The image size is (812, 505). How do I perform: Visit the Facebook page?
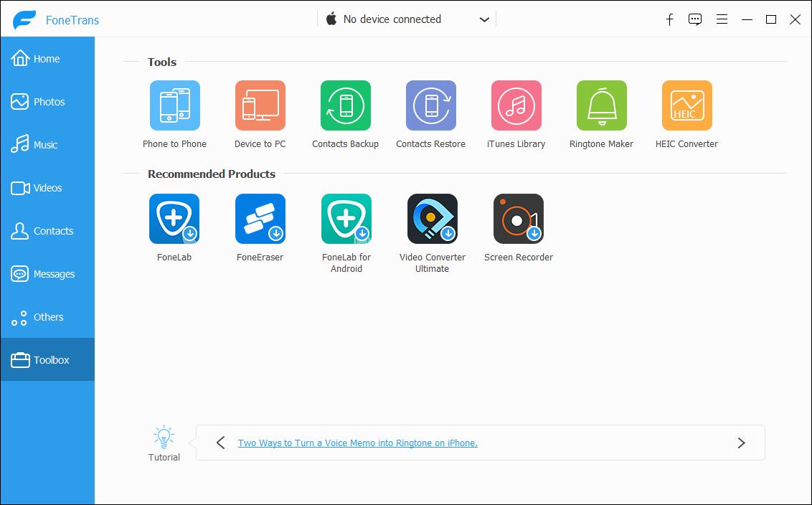[x=669, y=19]
